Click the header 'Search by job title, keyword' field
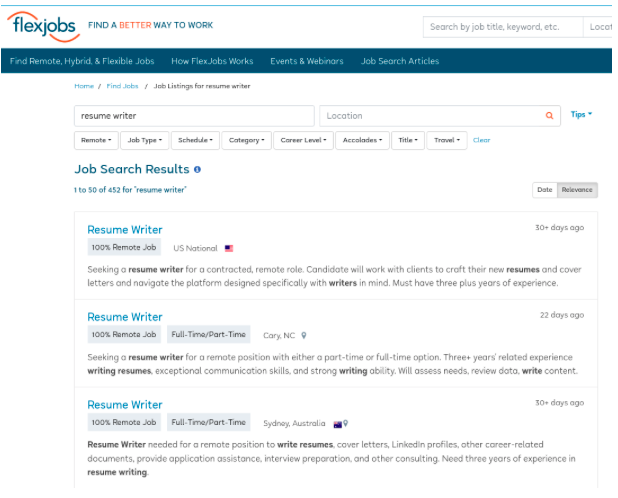This screenshot has height=498, width=618. click(503, 27)
